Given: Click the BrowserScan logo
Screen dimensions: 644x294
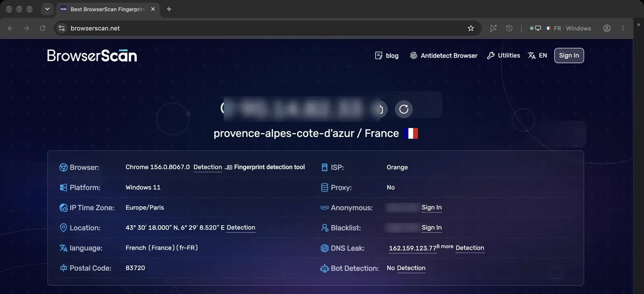Looking at the screenshot, I should (92, 56).
